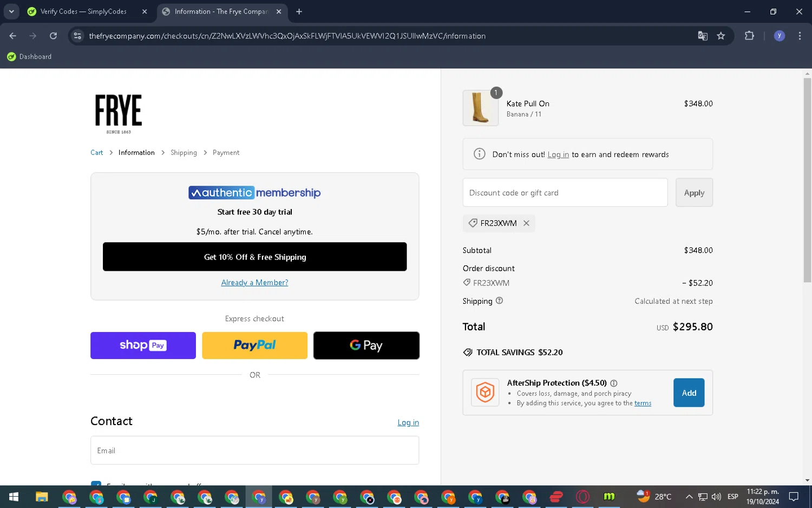
Task: Open the Opera browser taskbar icon
Action: click(582, 497)
